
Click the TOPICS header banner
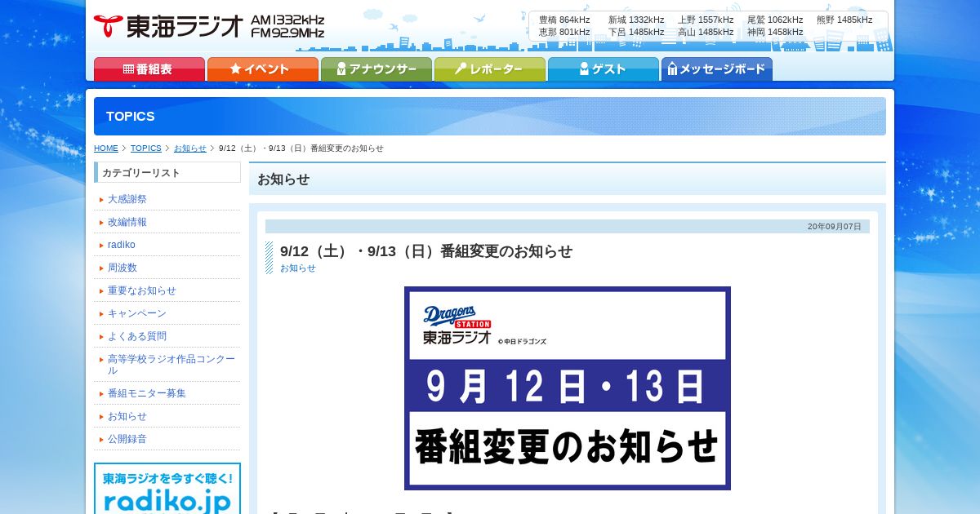coord(490,116)
